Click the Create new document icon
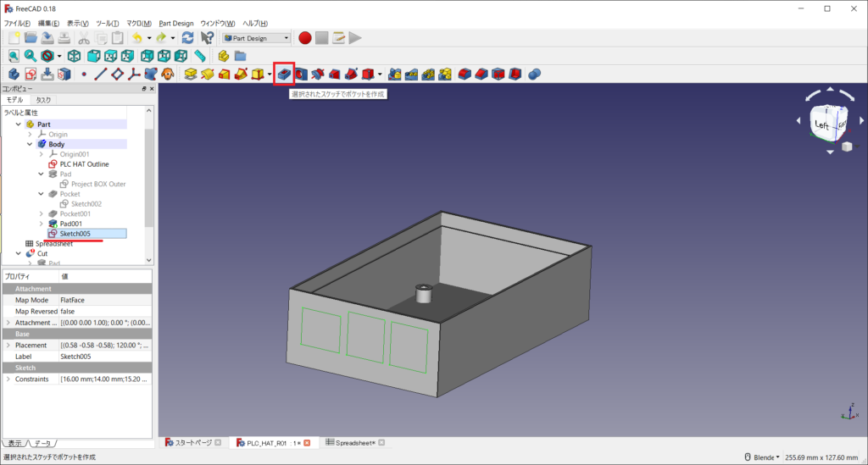The width and height of the screenshot is (868, 465). pos(14,38)
